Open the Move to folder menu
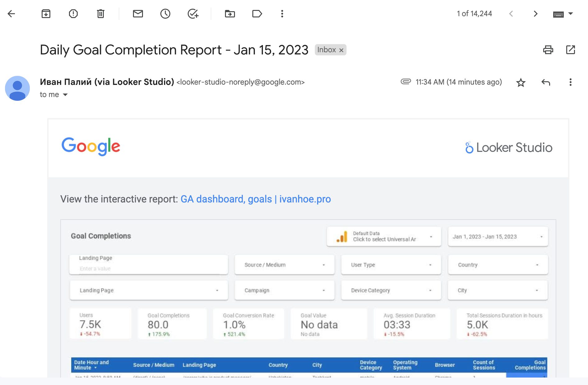Viewport: 588px width, 385px height. (x=230, y=14)
